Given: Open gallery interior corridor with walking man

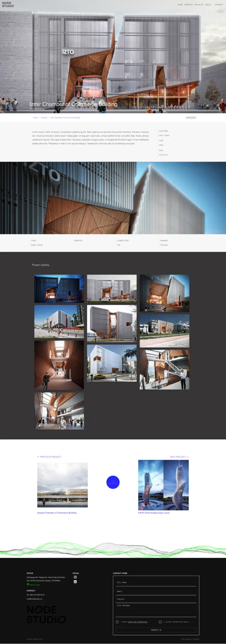Looking at the screenshot, I should tap(59, 365).
